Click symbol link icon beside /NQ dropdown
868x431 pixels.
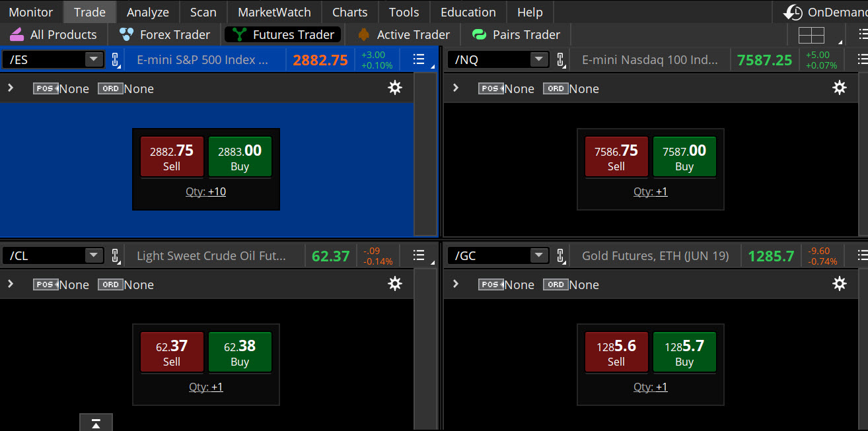click(560, 59)
